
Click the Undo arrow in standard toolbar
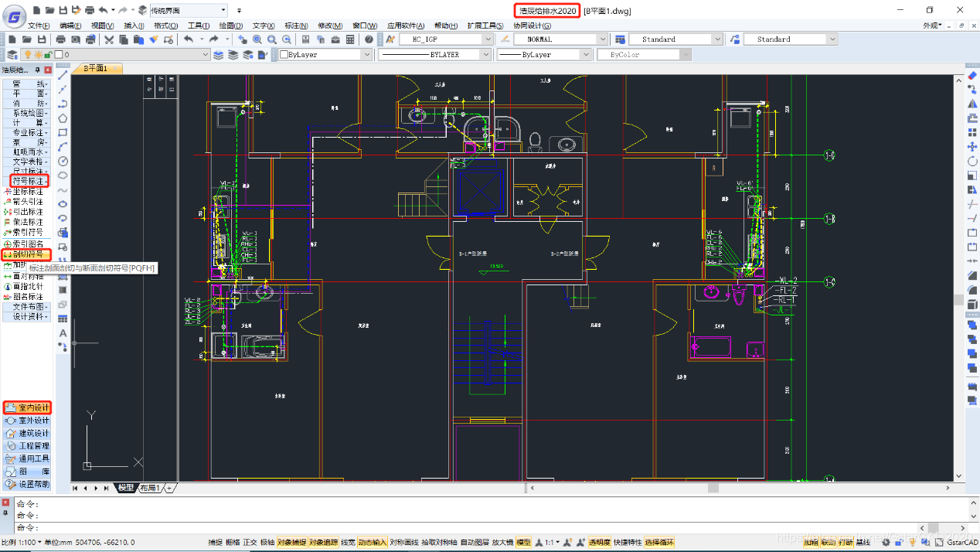pyautogui.click(x=188, y=39)
